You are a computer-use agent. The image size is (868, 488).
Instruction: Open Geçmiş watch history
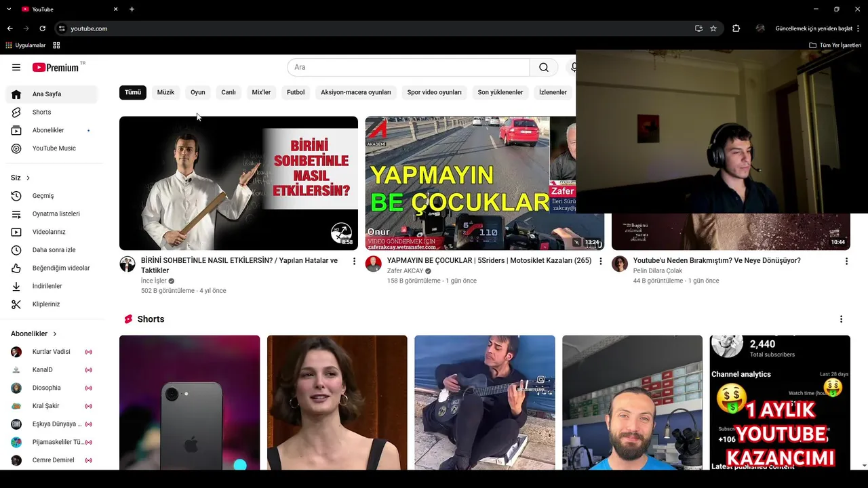click(x=52, y=196)
